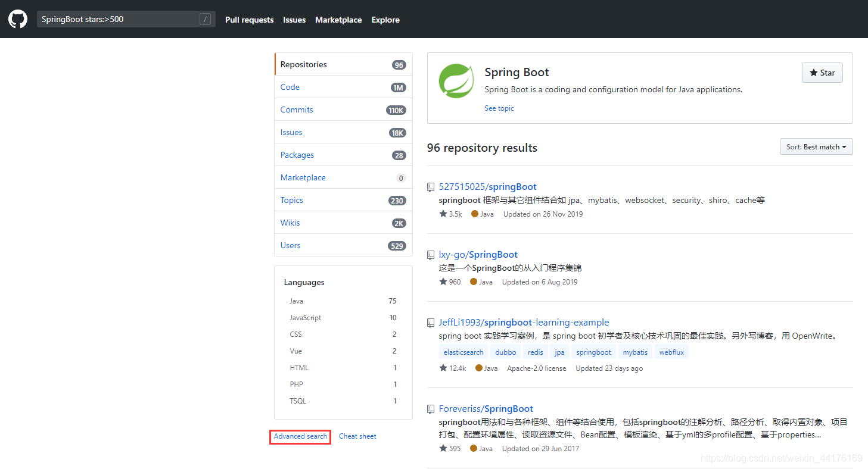Click the Java language dot for JeffLi1993 repo
Viewport: 868px width, 469px height.
click(479, 368)
